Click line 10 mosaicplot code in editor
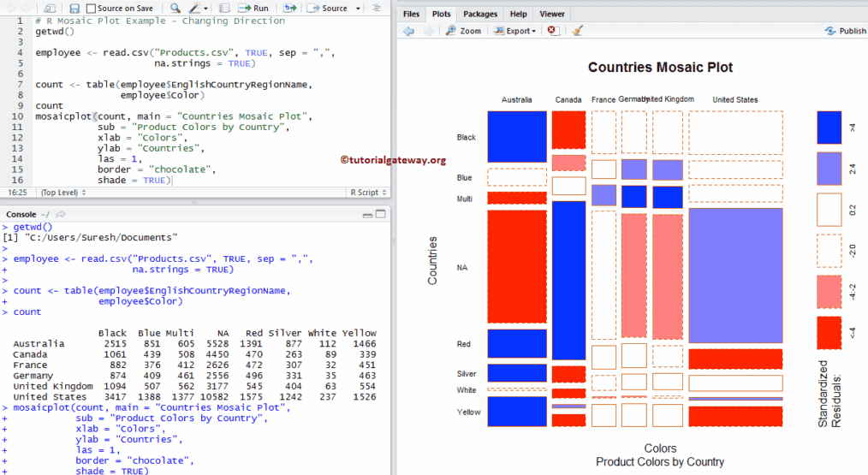Viewport: 868px width, 475px height. pyautogui.click(x=174, y=116)
